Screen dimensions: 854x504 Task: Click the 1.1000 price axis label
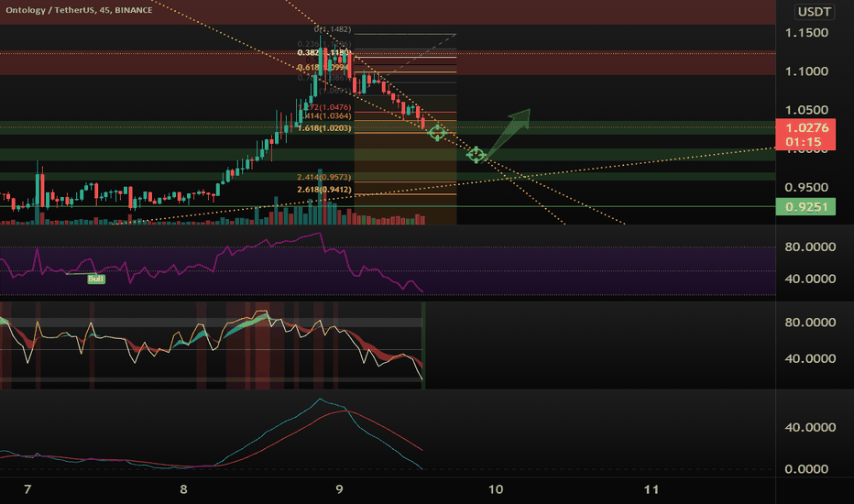(806, 71)
